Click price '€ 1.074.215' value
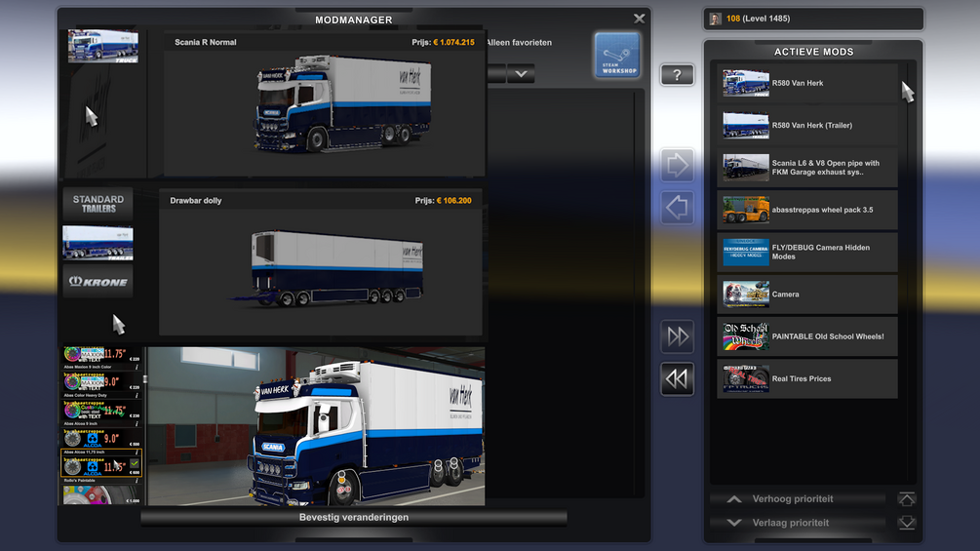The width and height of the screenshot is (980, 551). click(453, 43)
